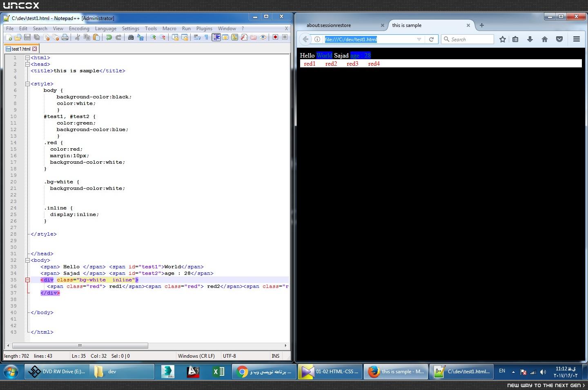Click the New file icon in Notepad++
588x390 pixels.
(x=9, y=38)
